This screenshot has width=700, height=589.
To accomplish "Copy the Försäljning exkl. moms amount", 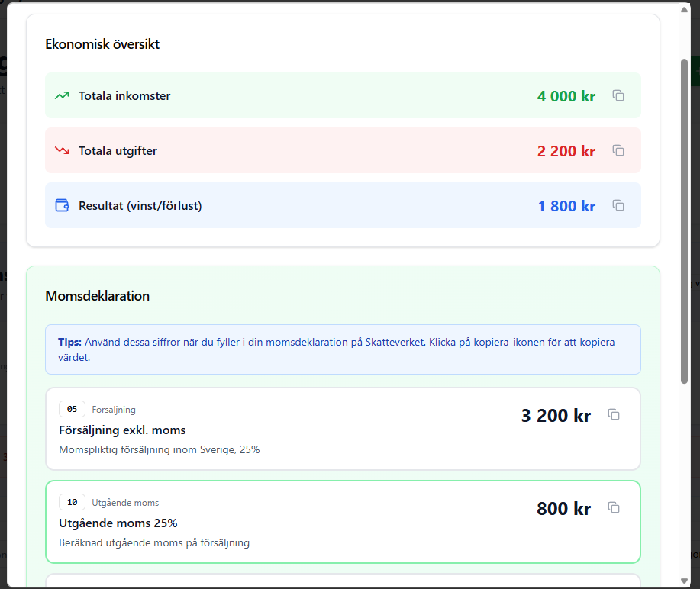I will click(614, 414).
